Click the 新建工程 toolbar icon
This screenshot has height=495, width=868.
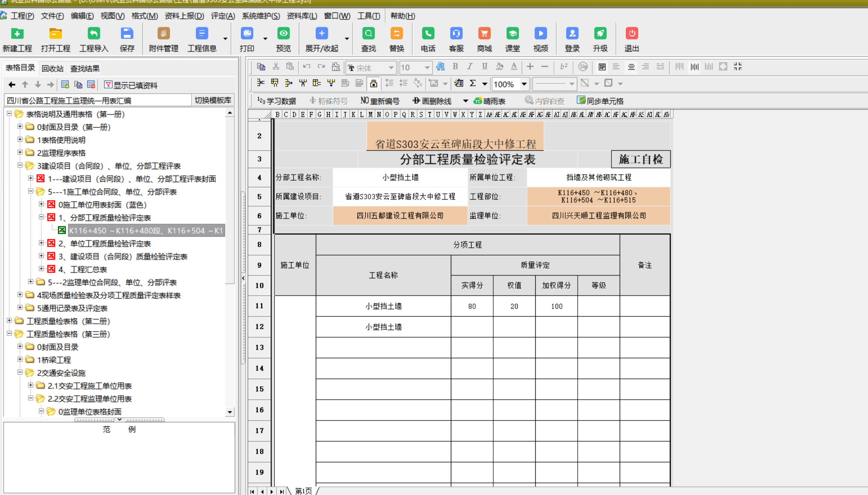17,39
